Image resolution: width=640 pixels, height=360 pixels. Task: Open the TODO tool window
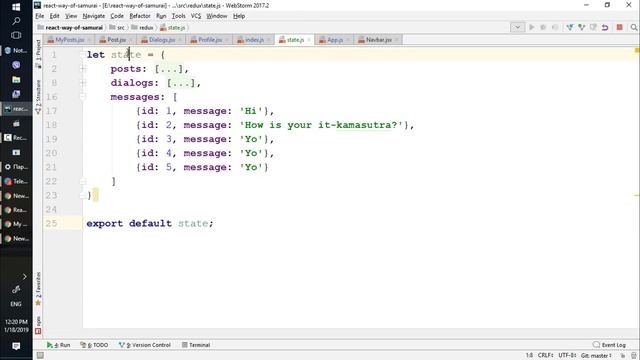(x=94, y=345)
